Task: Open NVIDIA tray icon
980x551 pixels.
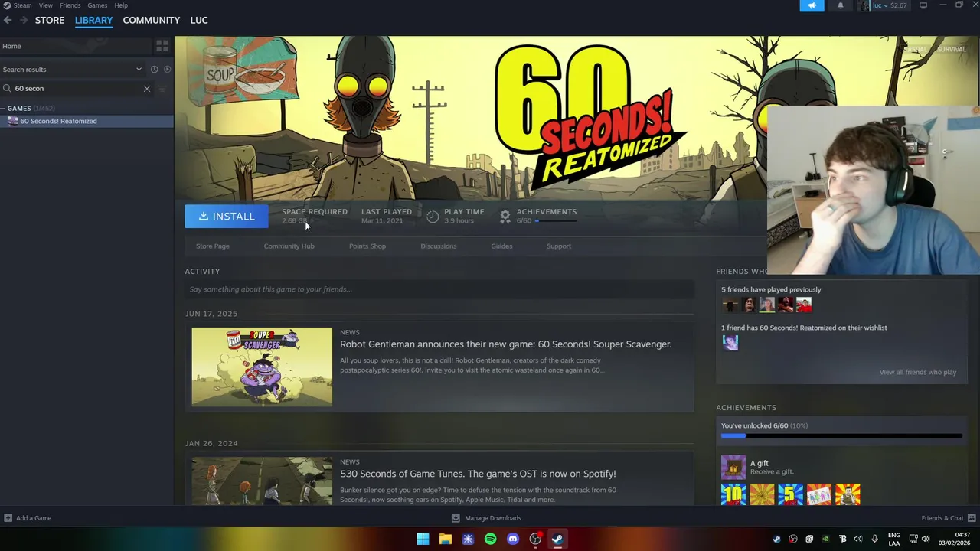Action: [825, 539]
